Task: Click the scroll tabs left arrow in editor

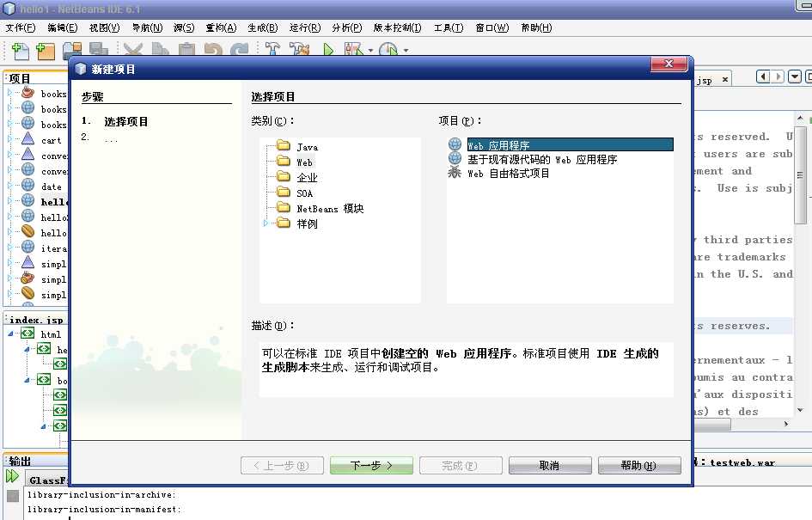Action: [763, 77]
